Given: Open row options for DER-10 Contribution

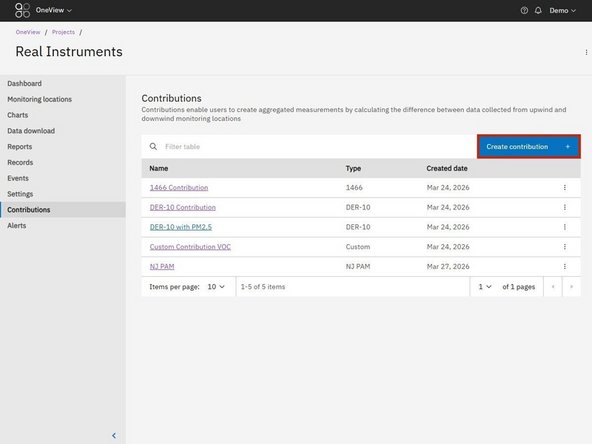Looking at the screenshot, I should pyautogui.click(x=564, y=207).
